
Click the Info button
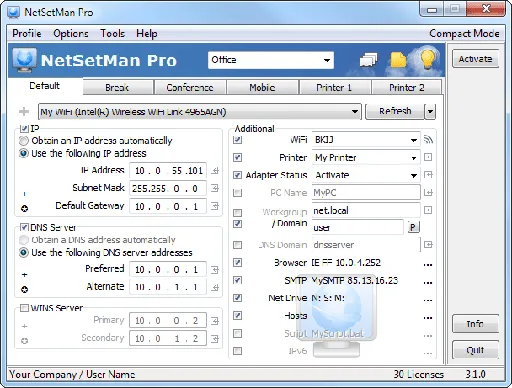475,323
